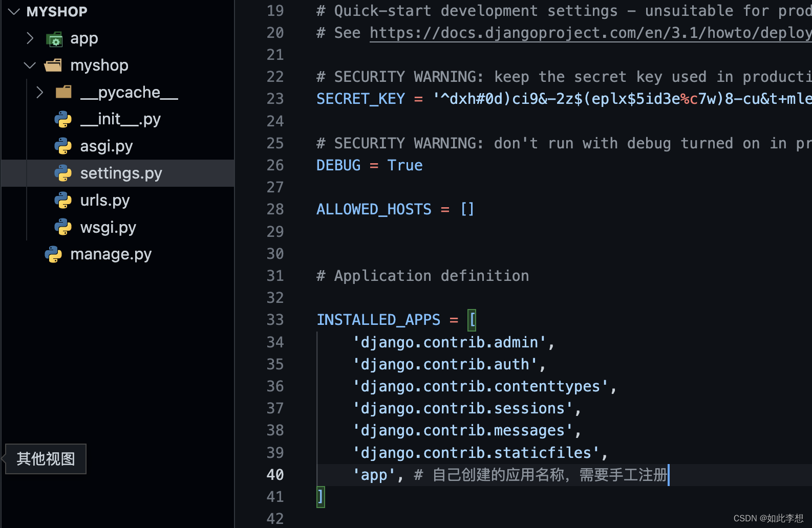Select the myshop folder label
Screen dimensions: 812x528
click(99, 65)
